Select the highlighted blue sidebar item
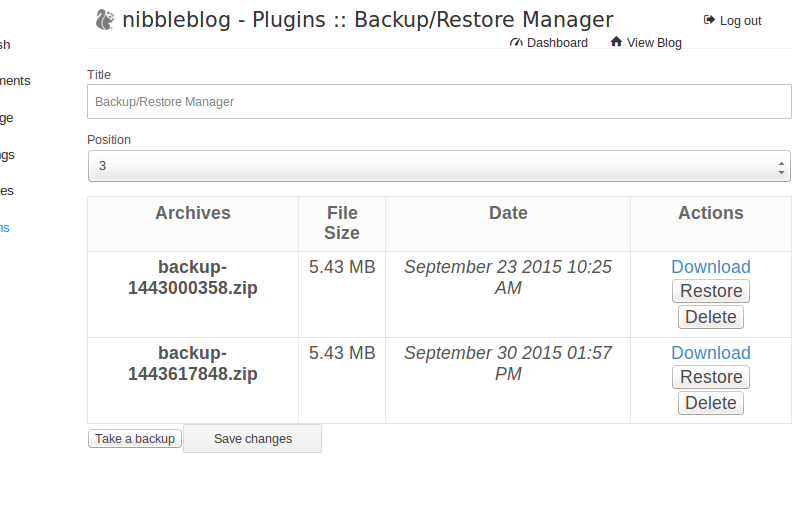Viewport: 800px width, 516px height. coord(5,228)
